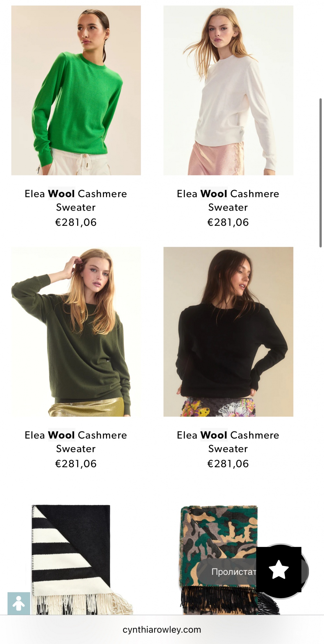Viewport: 324px width, 644px height.
Task: Open the white Elea sweater photo
Action: [228, 90]
